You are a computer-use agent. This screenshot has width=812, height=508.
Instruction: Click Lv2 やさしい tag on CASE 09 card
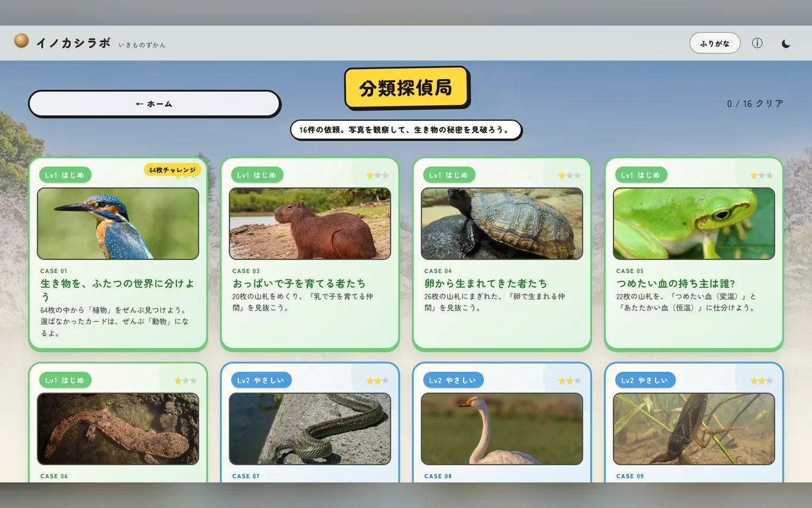click(645, 380)
